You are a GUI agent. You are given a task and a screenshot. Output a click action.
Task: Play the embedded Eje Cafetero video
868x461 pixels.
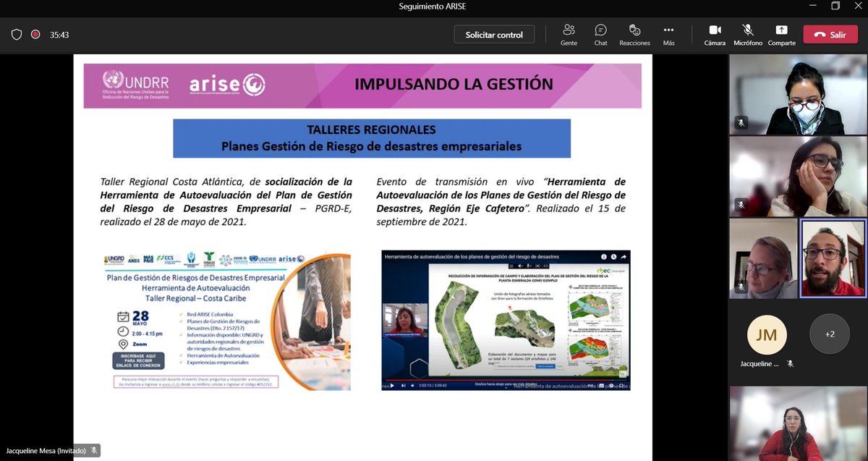[393, 385]
